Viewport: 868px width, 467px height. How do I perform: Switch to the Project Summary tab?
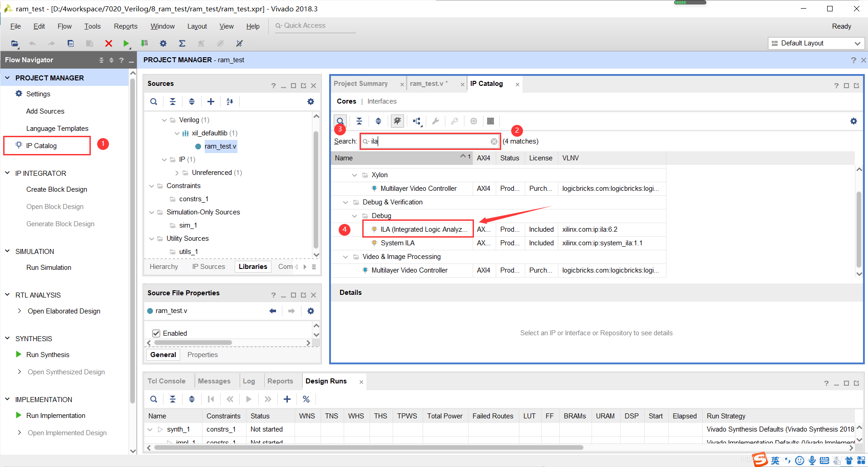click(360, 84)
